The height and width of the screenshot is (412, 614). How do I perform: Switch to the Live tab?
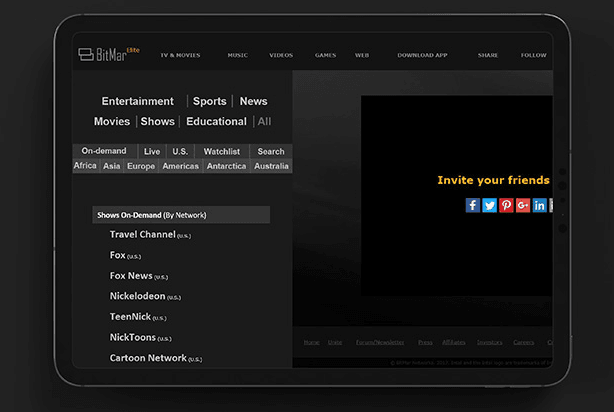pos(151,151)
